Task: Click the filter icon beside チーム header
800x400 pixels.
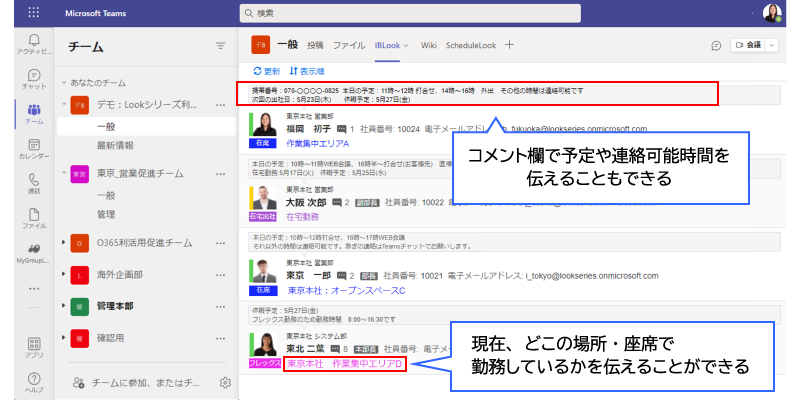Action: [x=220, y=46]
